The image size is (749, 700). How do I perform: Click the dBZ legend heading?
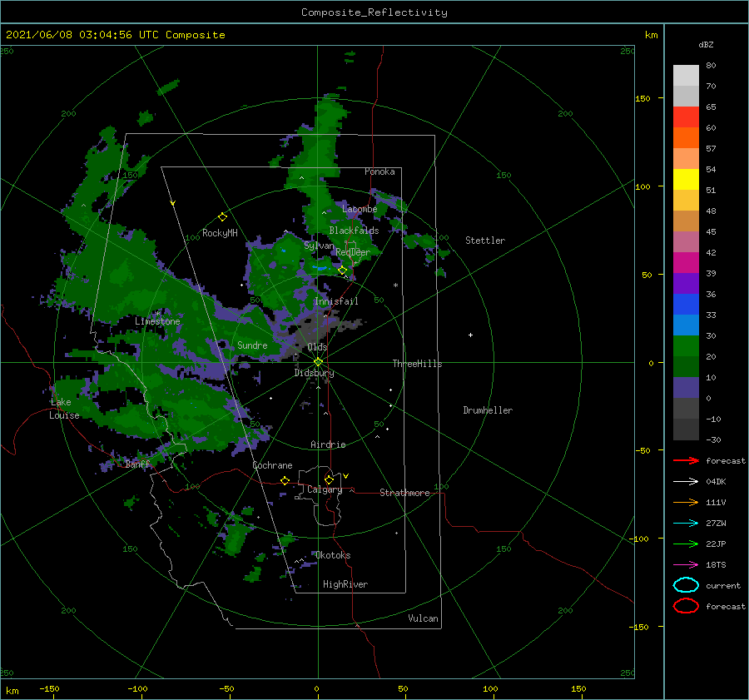pyautogui.click(x=706, y=44)
